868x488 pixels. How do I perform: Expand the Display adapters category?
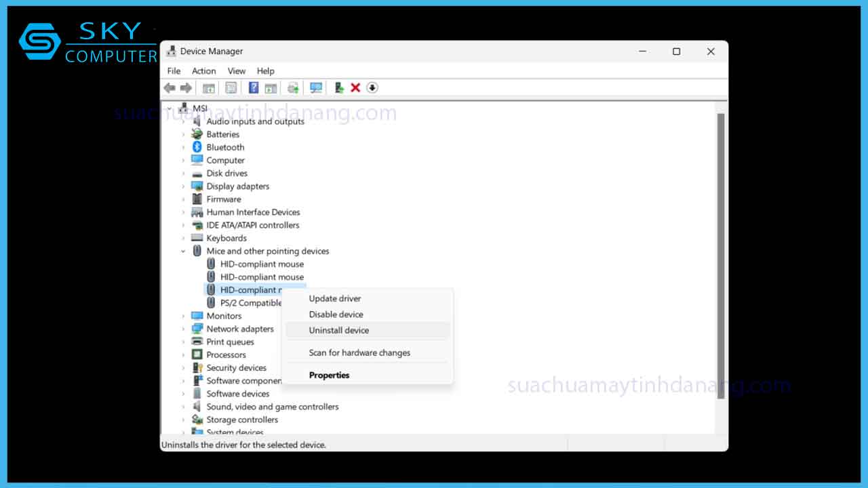(183, 186)
